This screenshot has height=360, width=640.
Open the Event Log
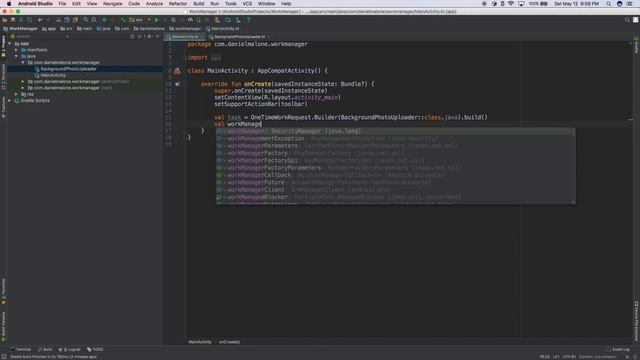point(618,349)
